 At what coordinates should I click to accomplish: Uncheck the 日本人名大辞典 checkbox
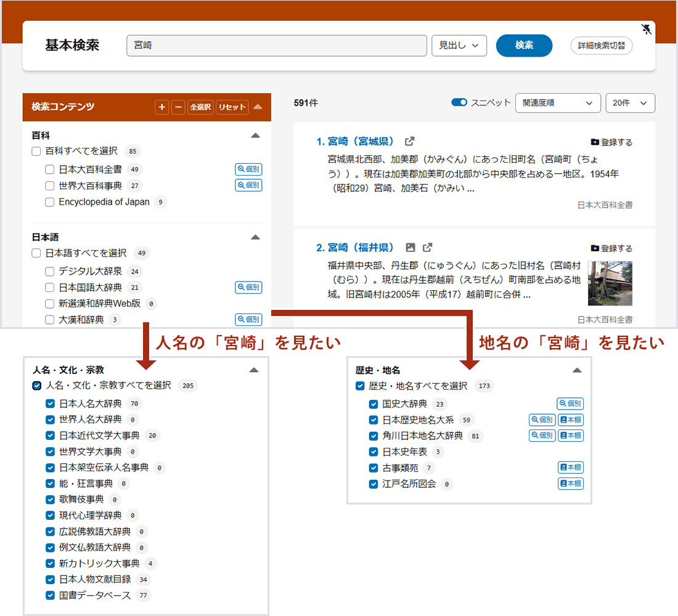point(50,403)
